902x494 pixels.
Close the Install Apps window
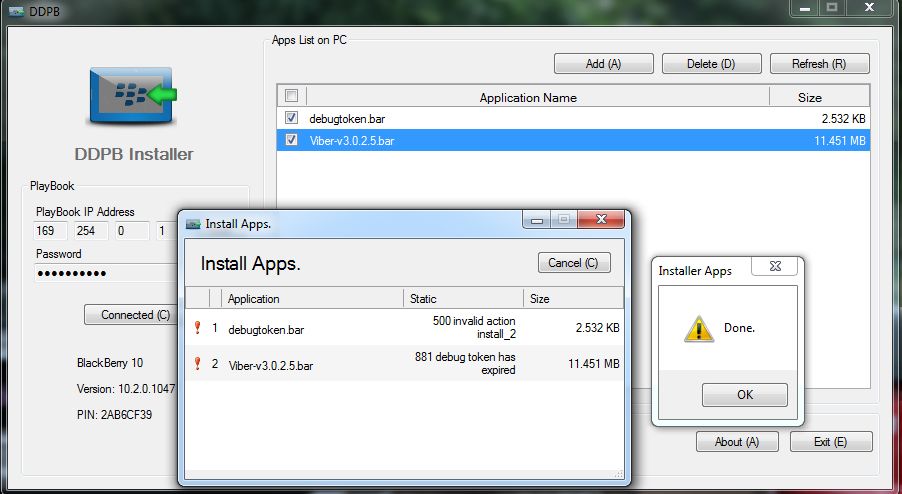click(601, 219)
